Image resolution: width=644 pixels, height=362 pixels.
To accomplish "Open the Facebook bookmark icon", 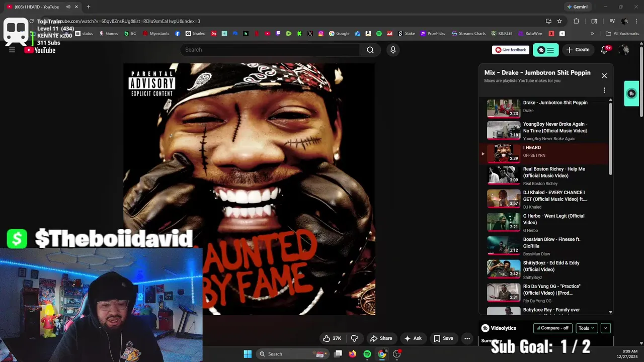I will (x=178, y=34).
